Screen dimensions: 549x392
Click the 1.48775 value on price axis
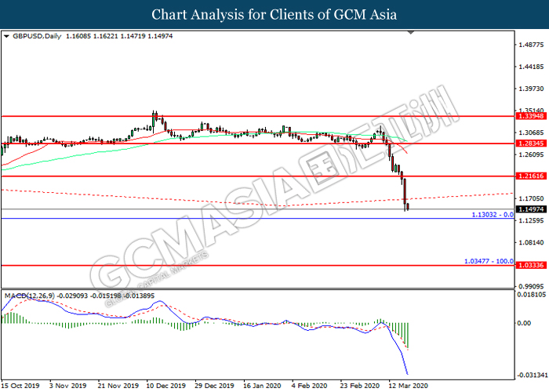[530, 45]
